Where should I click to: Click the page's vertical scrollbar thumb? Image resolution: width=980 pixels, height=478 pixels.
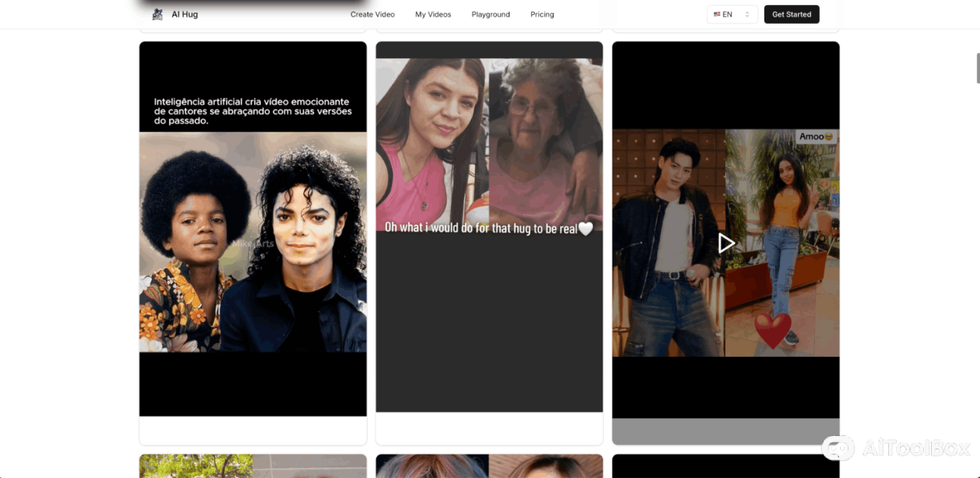click(x=977, y=68)
